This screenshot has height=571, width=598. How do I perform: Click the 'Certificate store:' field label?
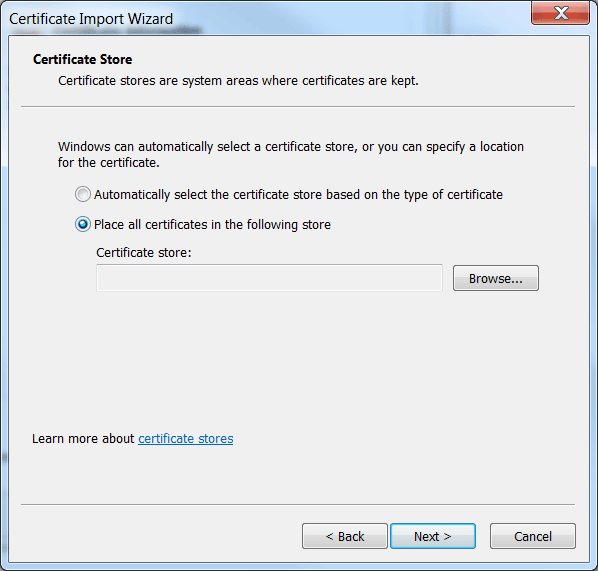coord(144,253)
